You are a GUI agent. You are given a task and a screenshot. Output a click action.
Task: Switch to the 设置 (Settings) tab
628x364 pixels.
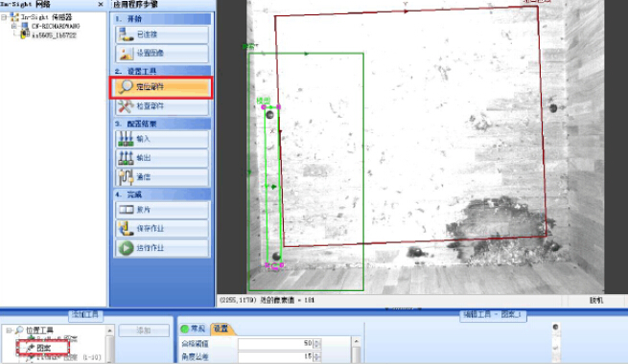[221, 329]
